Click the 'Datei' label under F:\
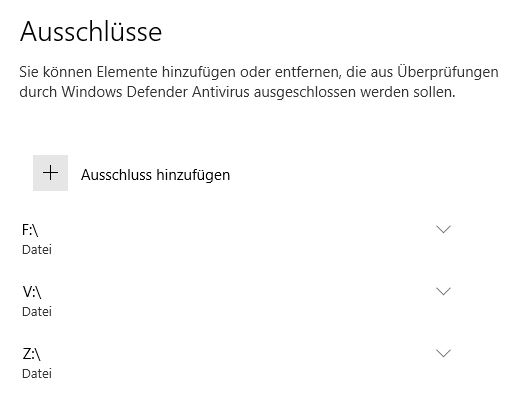 click(37, 250)
